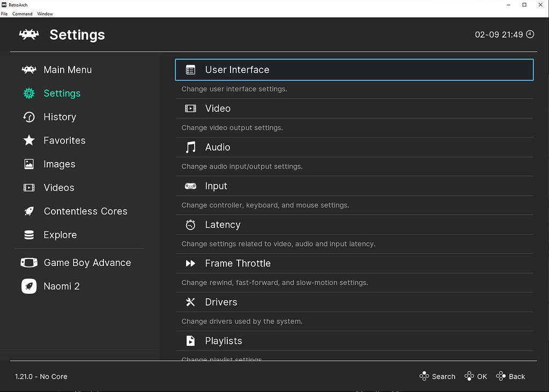
Task: Open the Window menu
Action: (x=45, y=14)
